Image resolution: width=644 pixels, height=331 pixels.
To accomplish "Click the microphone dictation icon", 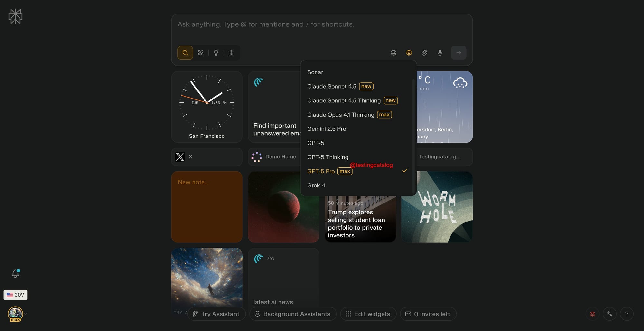I will tap(440, 53).
